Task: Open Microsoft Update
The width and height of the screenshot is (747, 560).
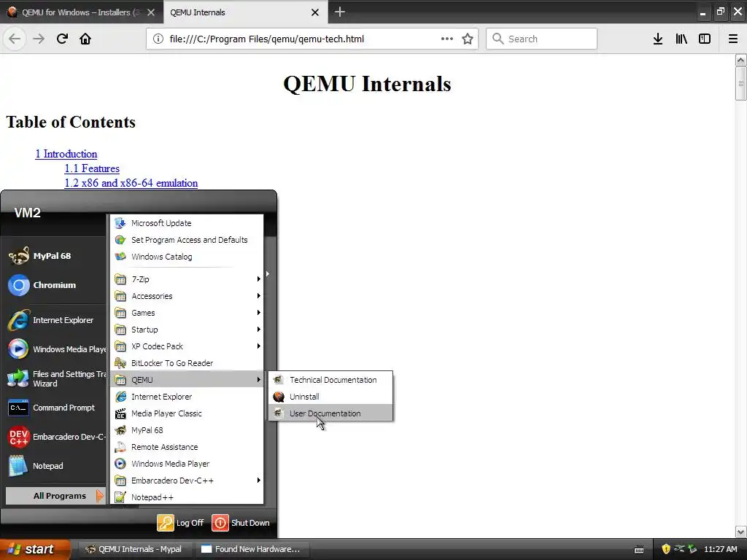Action: tap(187, 223)
